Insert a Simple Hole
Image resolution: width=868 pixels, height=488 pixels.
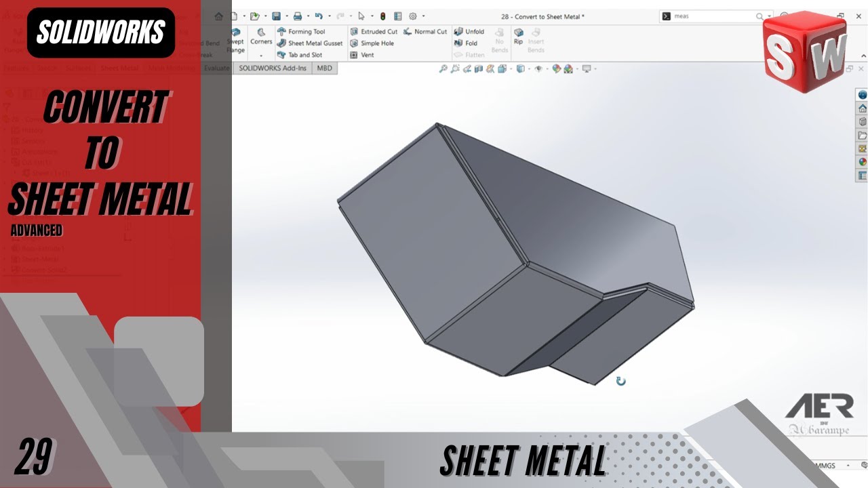[x=372, y=43]
